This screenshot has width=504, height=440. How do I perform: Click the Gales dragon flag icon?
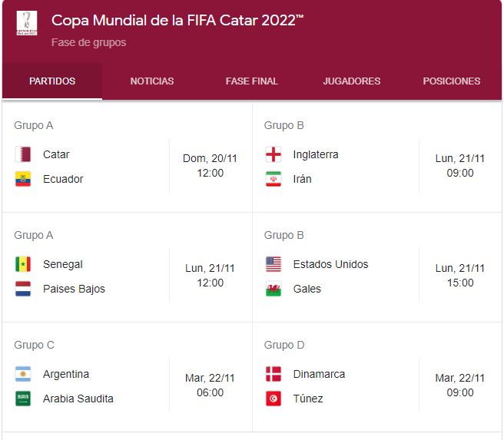click(x=274, y=289)
